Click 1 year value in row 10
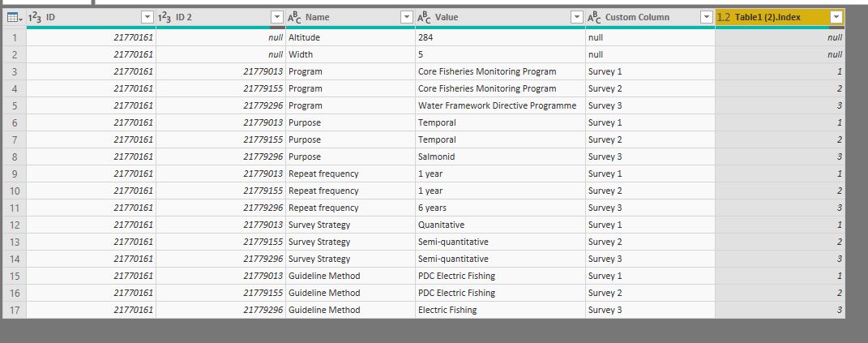The image size is (868, 343). [500, 191]
